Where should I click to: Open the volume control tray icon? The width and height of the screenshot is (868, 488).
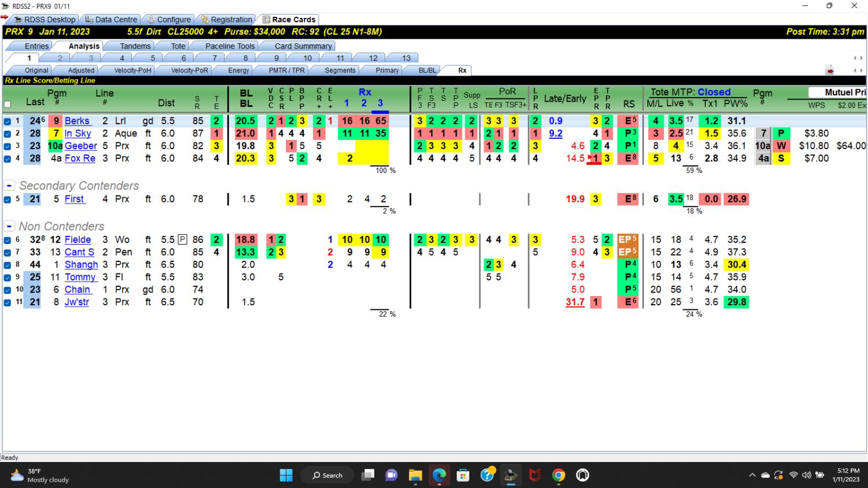(x=806, y=475)
